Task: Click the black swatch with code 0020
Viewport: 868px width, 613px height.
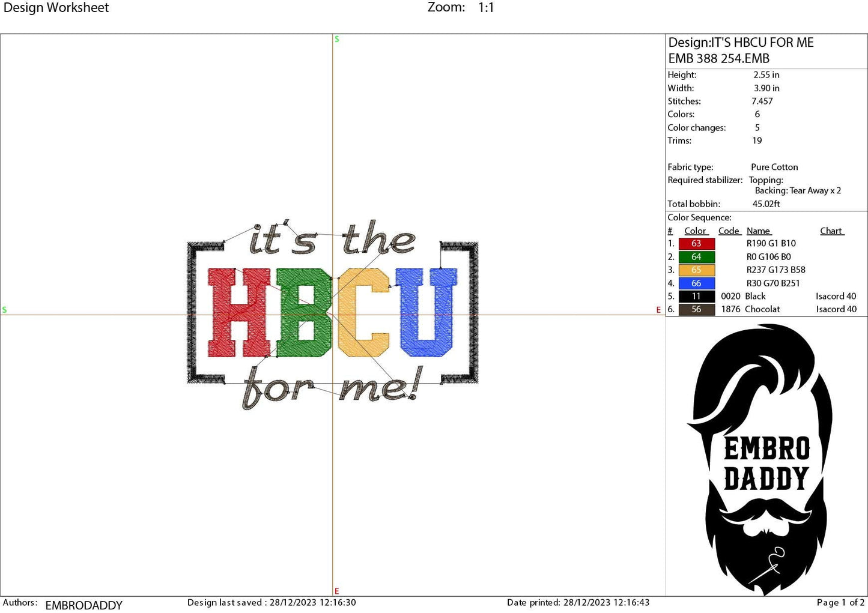Action: 696,296
